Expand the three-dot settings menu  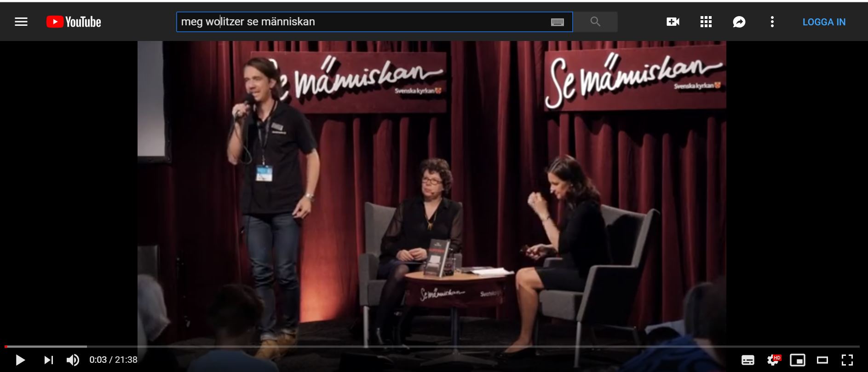click(772, 22)
